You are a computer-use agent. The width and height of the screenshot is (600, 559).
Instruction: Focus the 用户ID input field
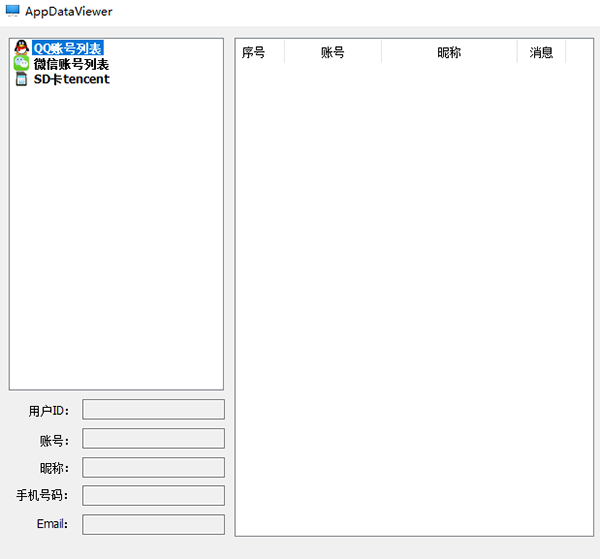[153, 409]
